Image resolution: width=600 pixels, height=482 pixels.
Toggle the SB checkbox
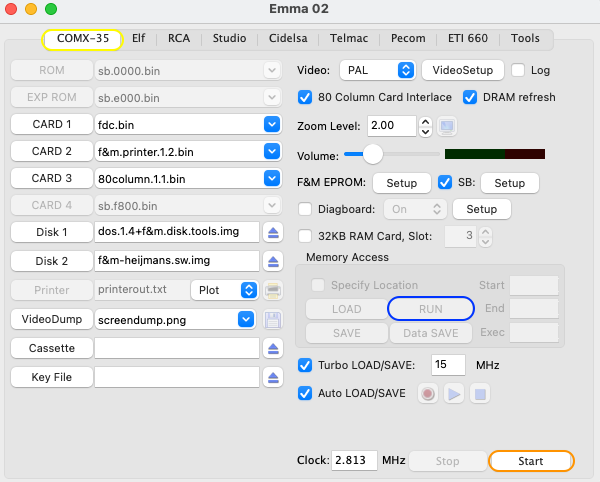coord(444,182)
